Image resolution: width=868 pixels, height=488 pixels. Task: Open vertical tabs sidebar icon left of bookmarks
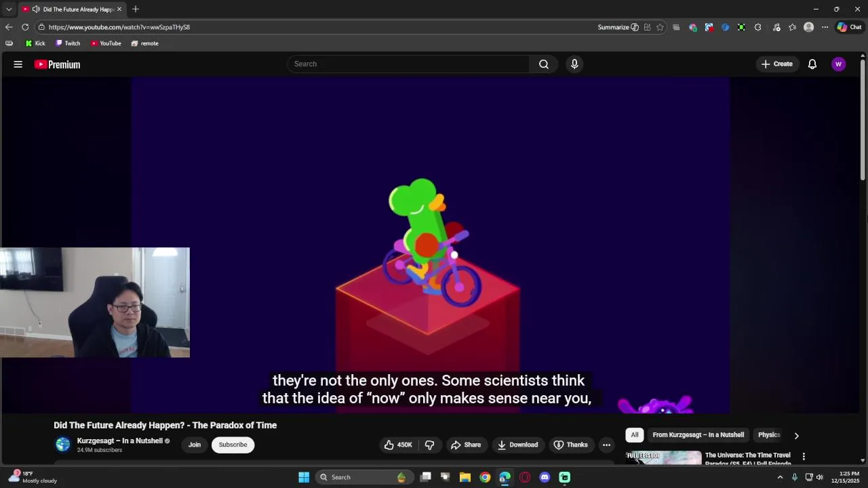[9, 43]
